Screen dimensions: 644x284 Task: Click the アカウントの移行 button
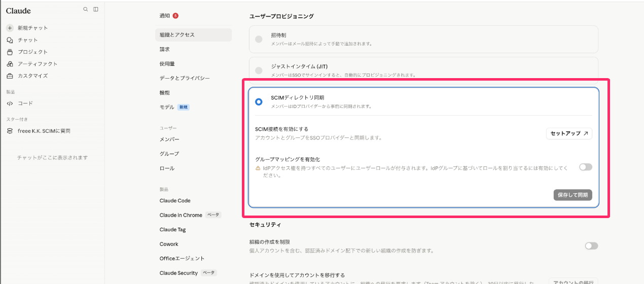(573, 281)
